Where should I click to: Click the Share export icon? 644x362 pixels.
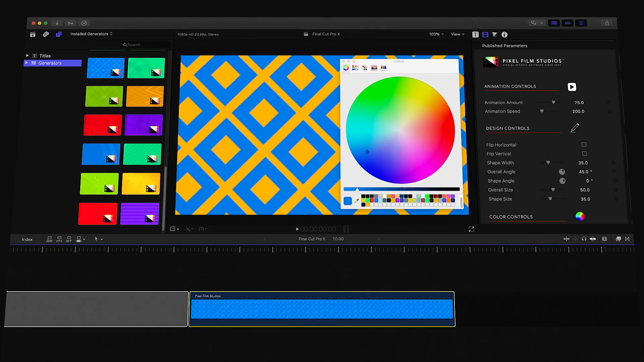click(607, 23)
